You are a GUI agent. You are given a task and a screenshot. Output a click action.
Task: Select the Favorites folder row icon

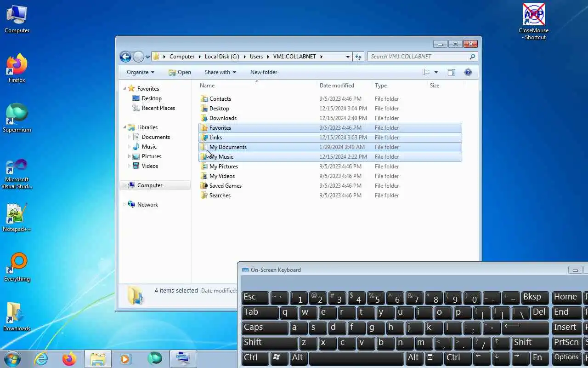[204, 128]
